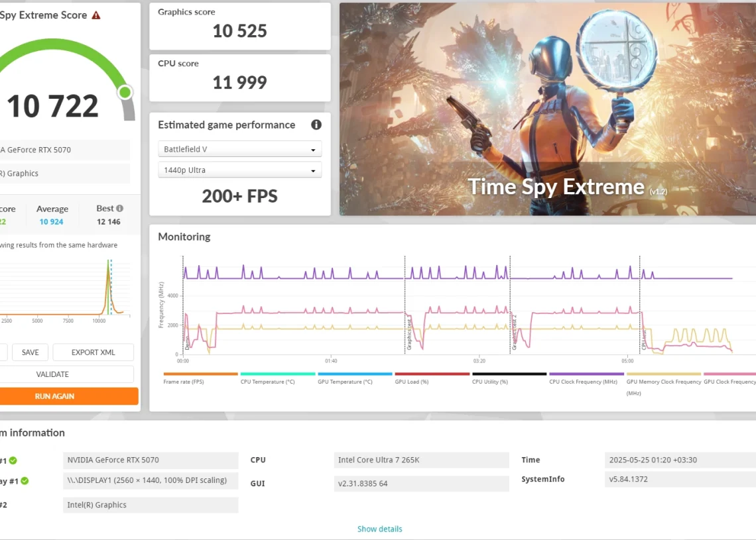The width and height of the screenshot is (756, 540).
Task: Click the NVIDIA GeForce RTX 5070 system field
Action: [x=151, y=460]
